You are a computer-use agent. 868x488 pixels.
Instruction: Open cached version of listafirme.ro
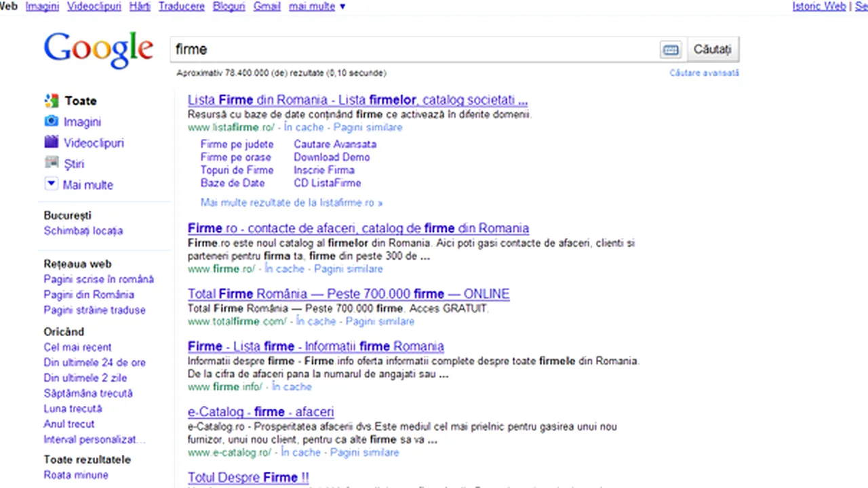coord(304,127)
